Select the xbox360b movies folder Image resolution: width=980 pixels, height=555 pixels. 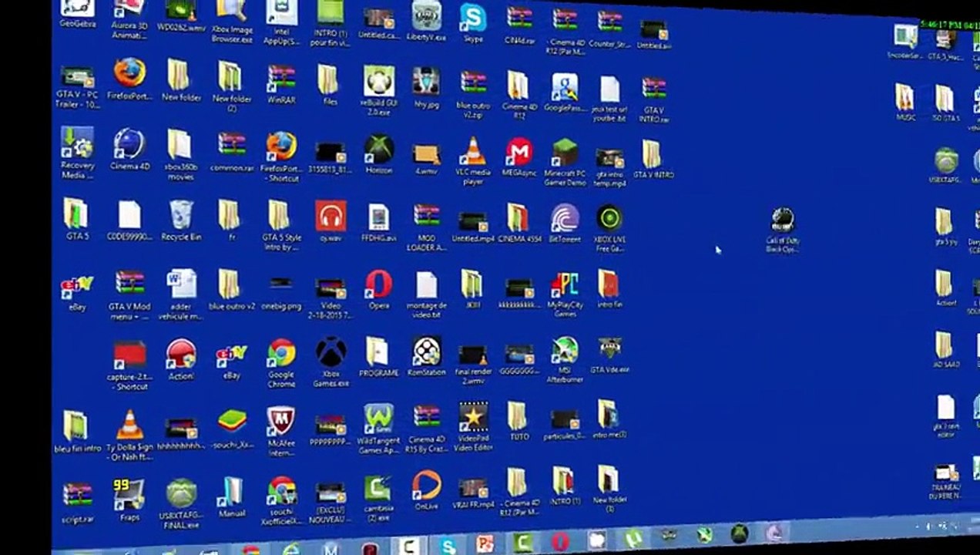click(x=180, y=155)
